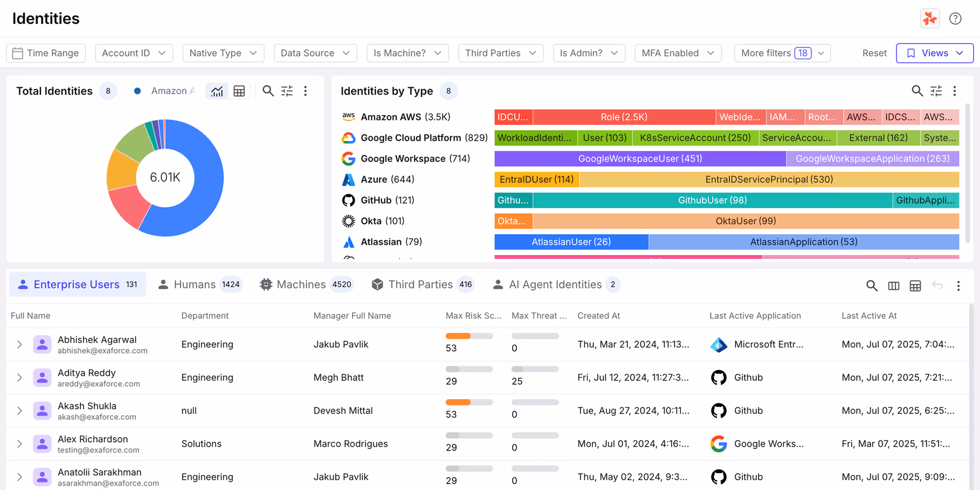Open Total Identities more options menu

click(x=305, y=91)
